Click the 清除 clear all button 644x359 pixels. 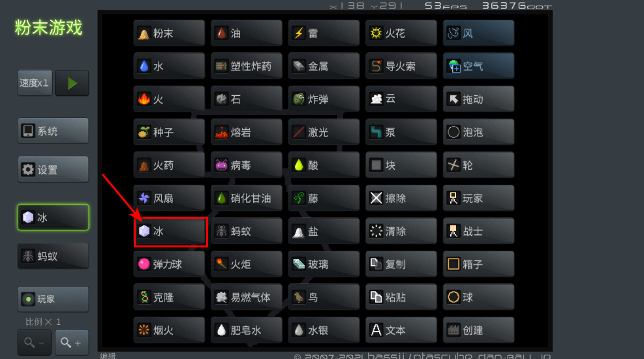coord(401,231)
